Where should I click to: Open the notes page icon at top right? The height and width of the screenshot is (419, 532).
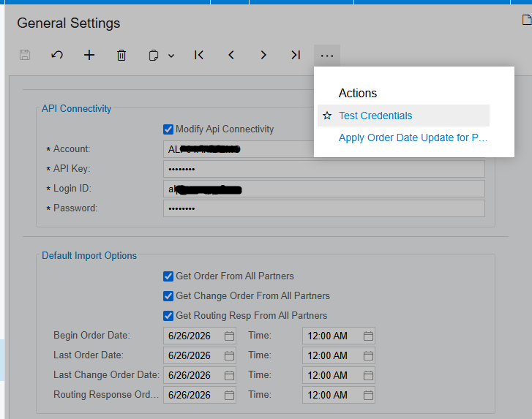[x=527, y=20]
